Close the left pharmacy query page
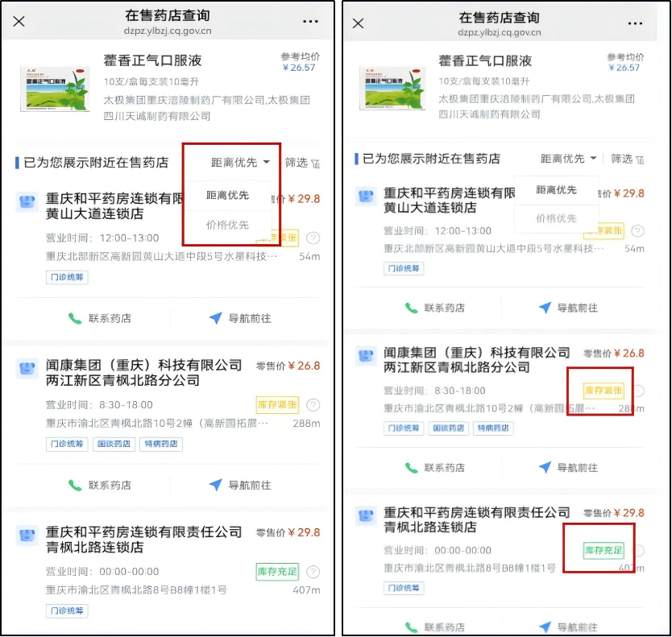The height and width of the screenshot is (637, 672). coord(19,22)
